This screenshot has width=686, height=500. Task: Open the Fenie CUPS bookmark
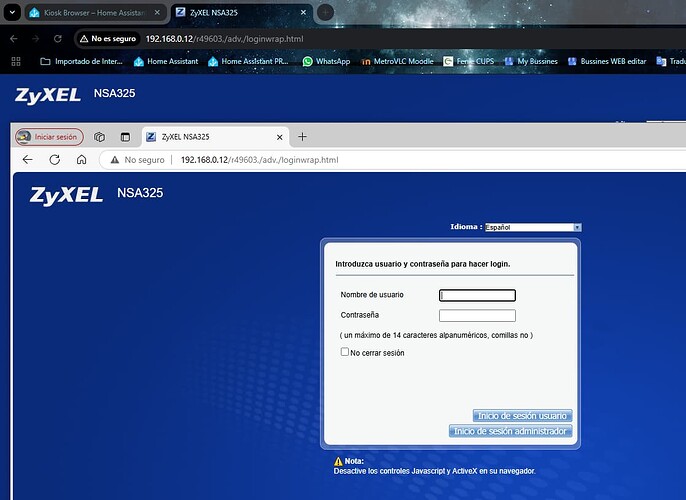tap(469, 61)
